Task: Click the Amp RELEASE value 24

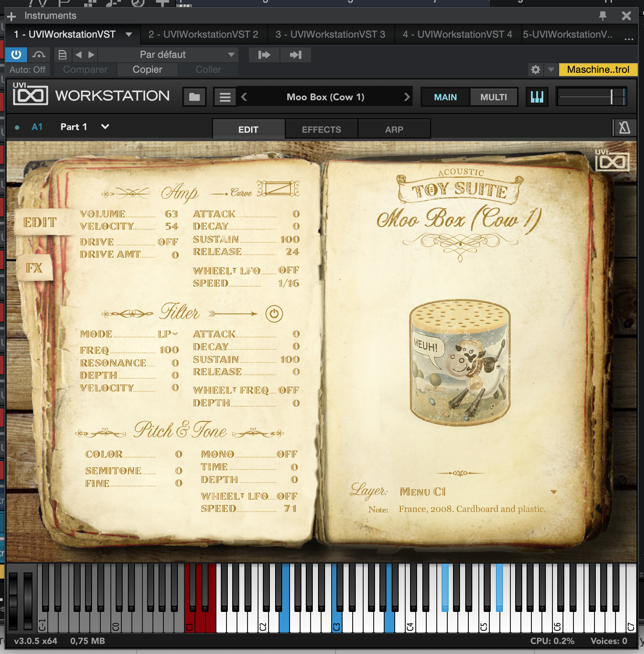Action: click(292, 252)
